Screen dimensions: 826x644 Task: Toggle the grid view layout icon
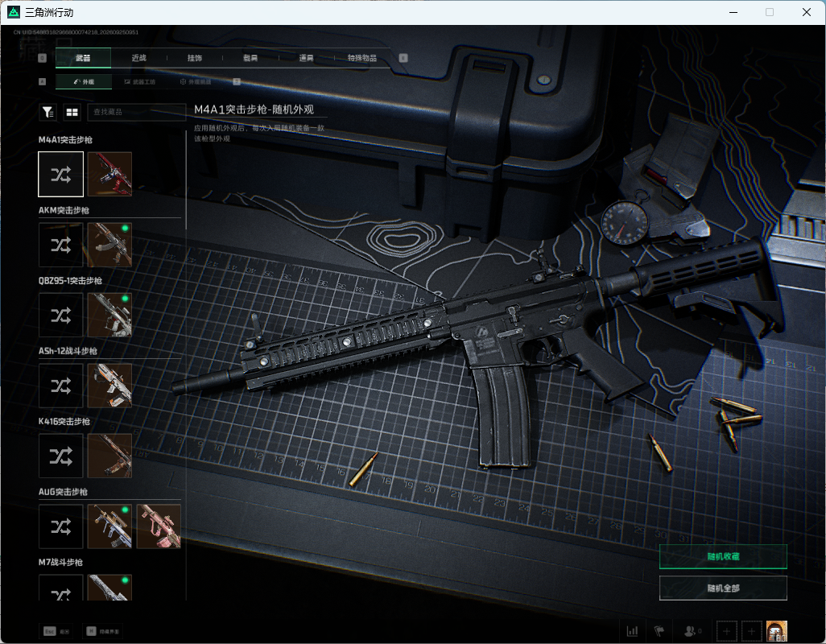pyautogui.click(x=72, y=112)
